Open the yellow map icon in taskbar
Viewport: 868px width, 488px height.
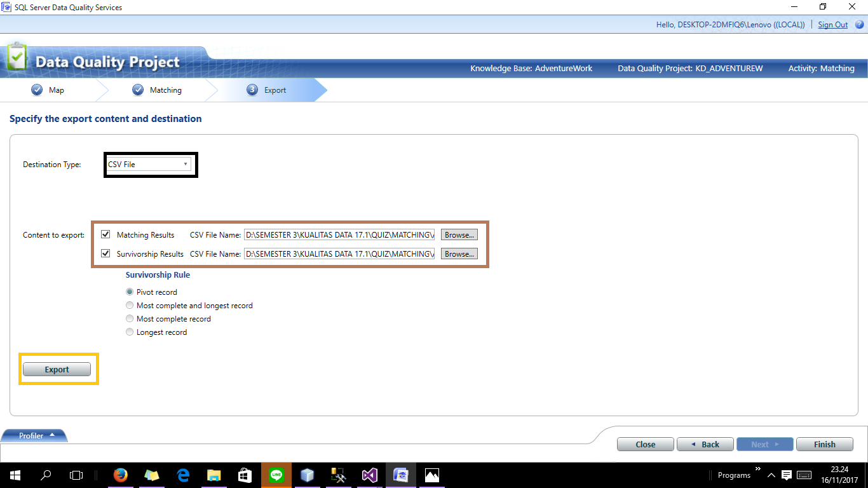152,475
